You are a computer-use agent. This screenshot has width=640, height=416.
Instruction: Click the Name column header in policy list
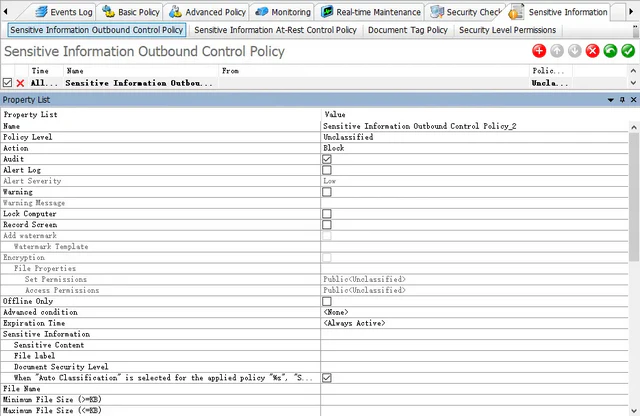click(141, 71)
